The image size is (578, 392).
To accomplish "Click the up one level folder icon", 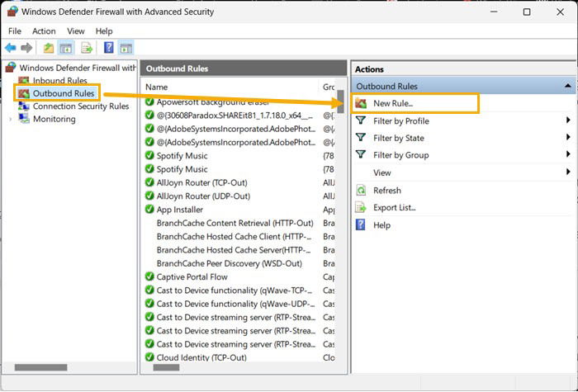I will click(x=48, y=48).
